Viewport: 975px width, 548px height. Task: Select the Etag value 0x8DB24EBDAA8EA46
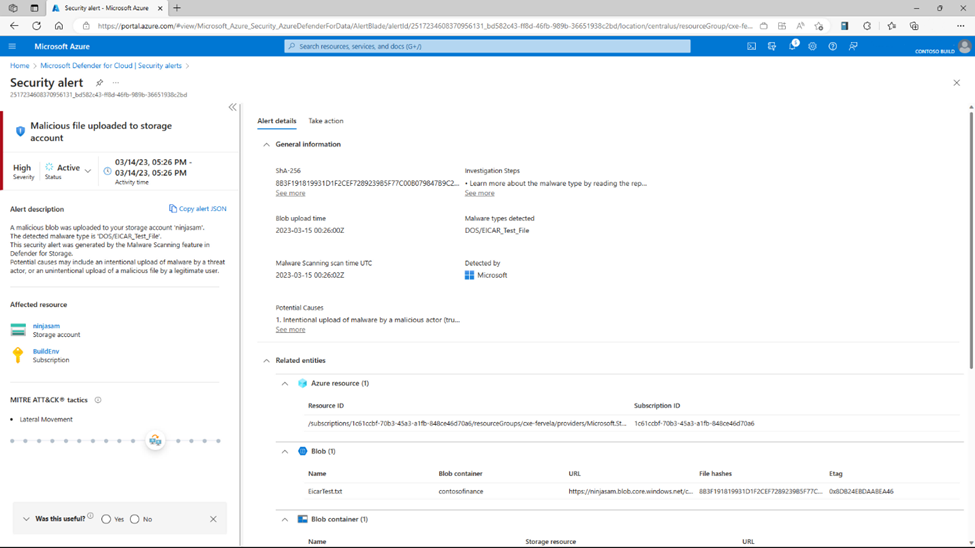coord(861,491)
